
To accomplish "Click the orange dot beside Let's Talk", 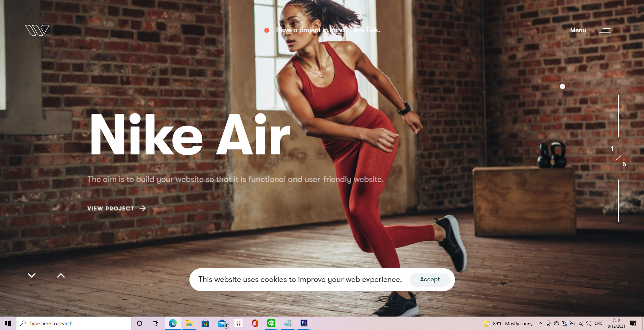I will click(x=267, y=30).
